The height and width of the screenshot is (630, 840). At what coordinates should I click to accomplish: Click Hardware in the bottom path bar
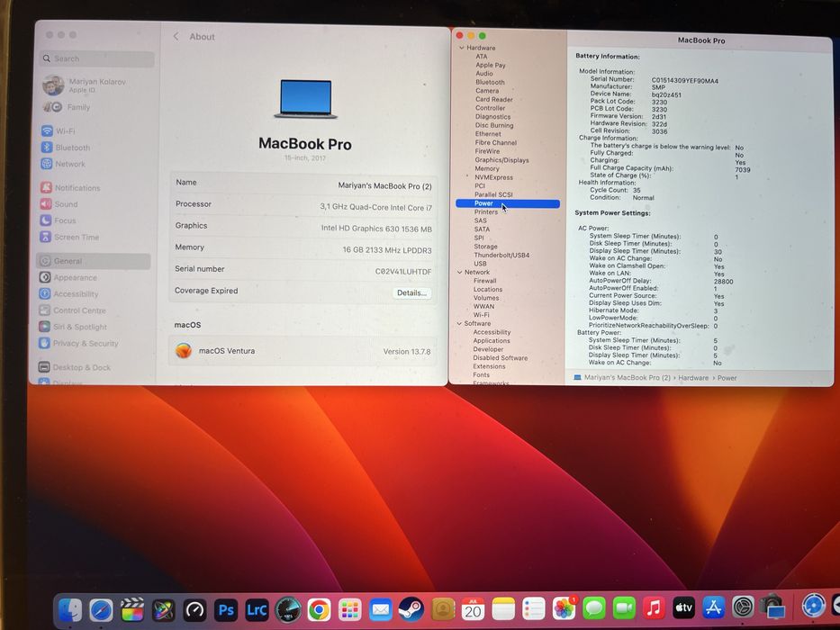[x=693, y=378]
